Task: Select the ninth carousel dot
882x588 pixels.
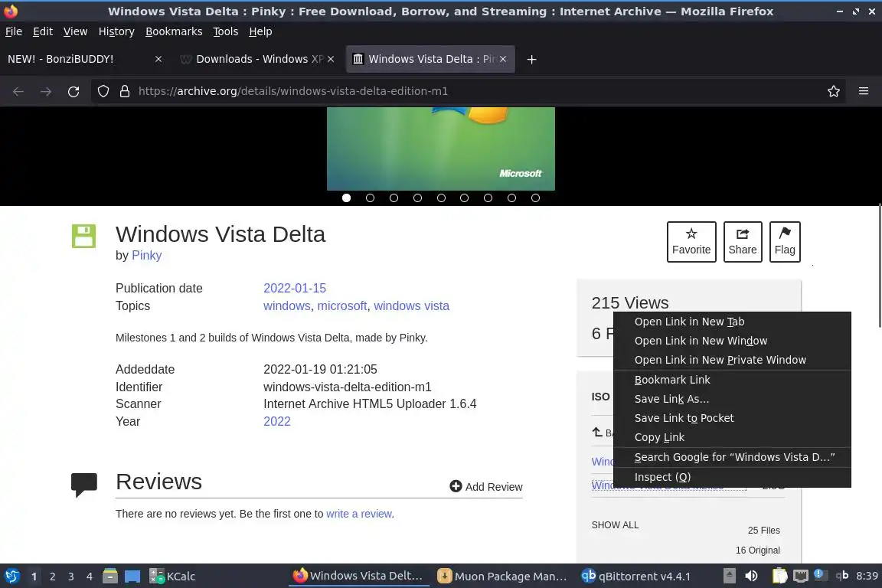Action: 535,198
